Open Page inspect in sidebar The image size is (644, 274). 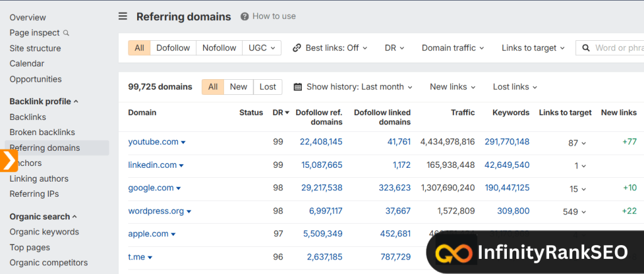coord(35,33)
